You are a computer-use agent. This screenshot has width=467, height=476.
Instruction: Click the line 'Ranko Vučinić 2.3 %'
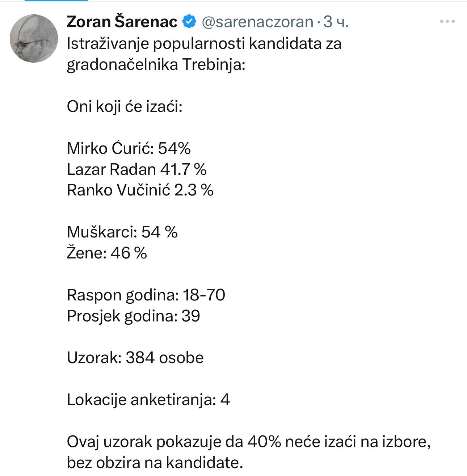pos(140,190)
